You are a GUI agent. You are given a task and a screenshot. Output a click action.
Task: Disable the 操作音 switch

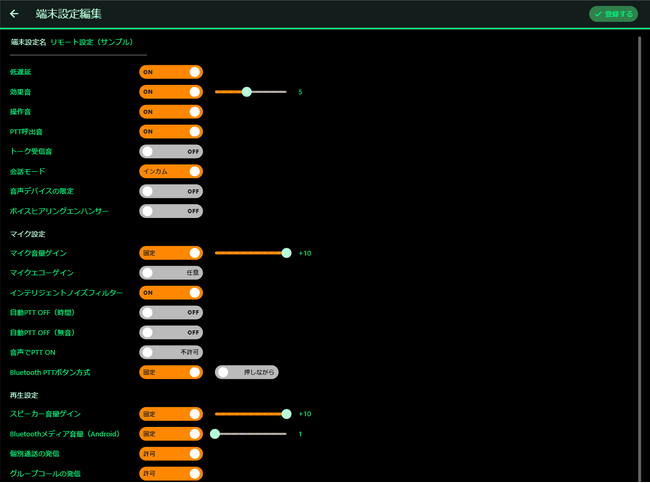(x=171, y=112)
